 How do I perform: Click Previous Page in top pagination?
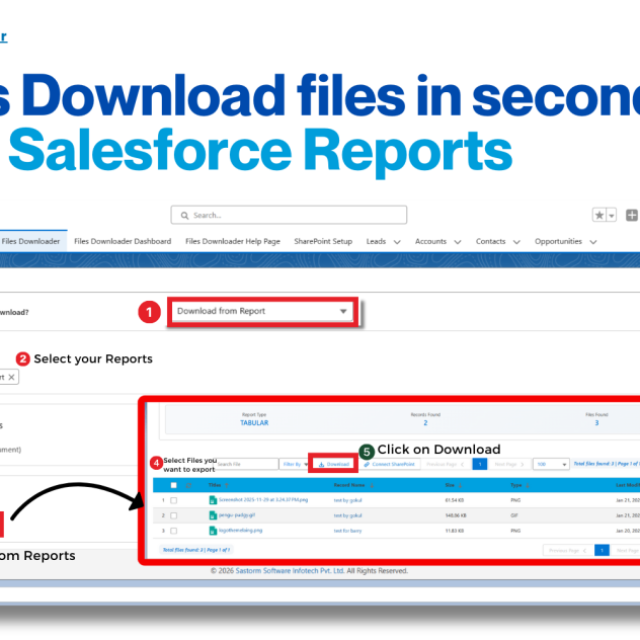[445, 464]
